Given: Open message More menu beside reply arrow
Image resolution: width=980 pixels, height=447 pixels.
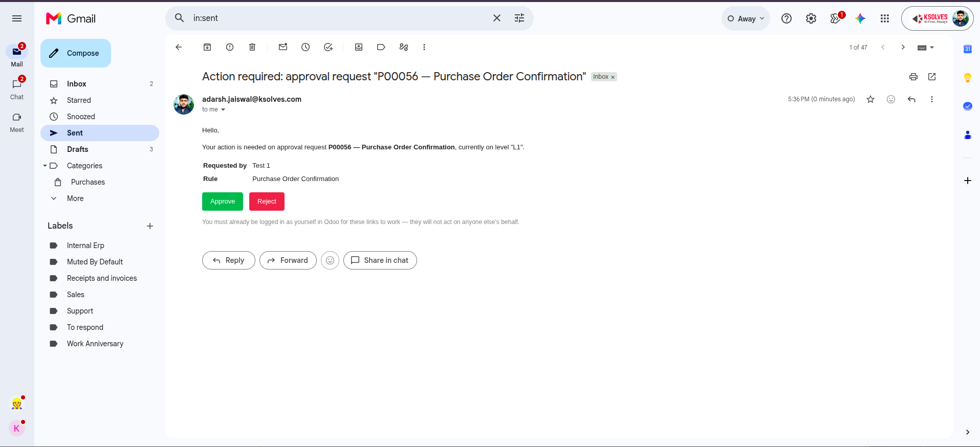Looking at the screenshot, I should 932,99.
